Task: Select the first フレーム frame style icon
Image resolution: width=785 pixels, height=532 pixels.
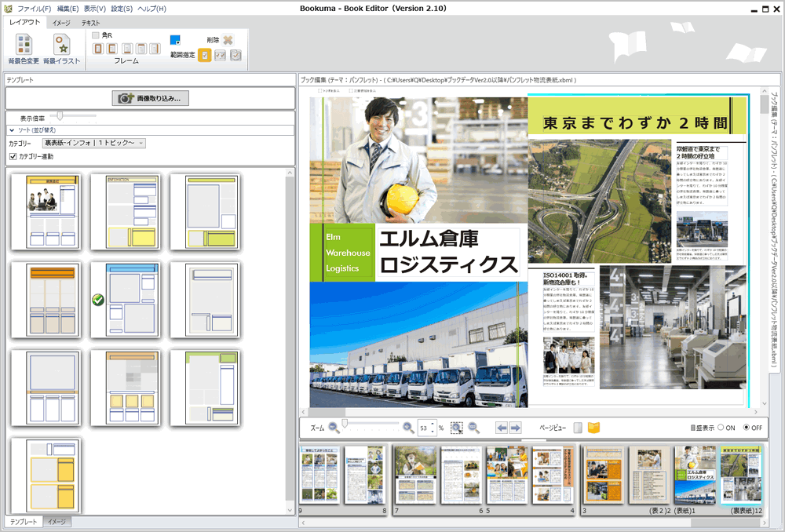Action: (x=98, y=49)
